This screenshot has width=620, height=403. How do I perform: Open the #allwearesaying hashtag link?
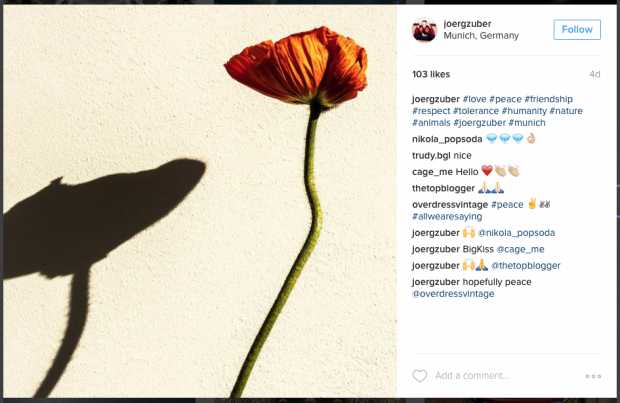pyautogui.click(x=447, y=217)
